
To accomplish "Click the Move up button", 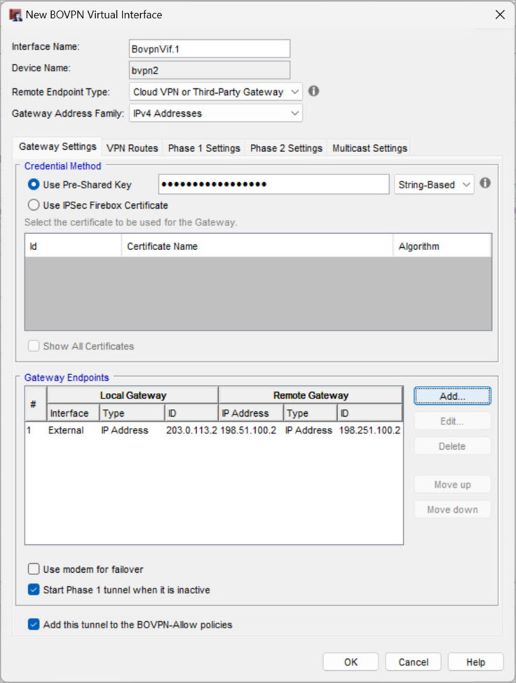I will click(x=452, y=485).
